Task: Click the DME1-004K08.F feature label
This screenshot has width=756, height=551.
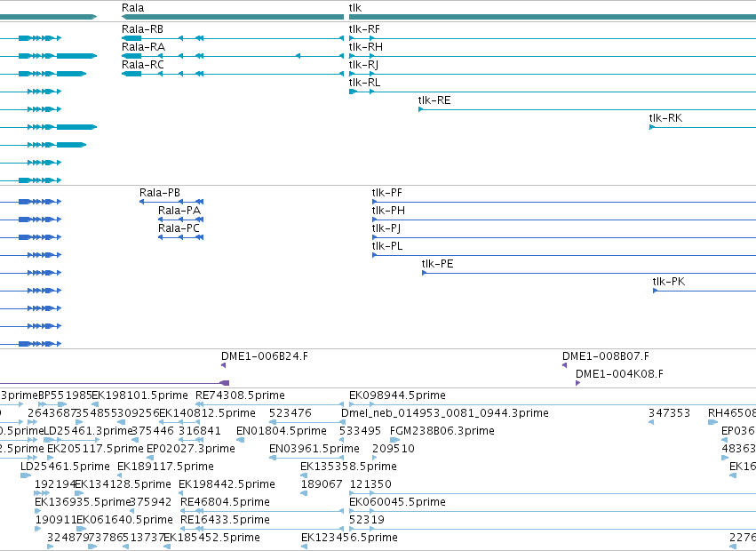Action: [619, 374]
